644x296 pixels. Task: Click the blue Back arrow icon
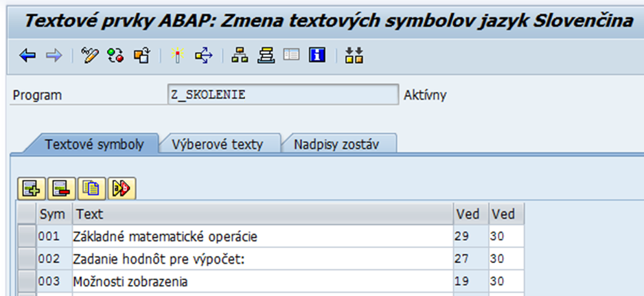27,55
